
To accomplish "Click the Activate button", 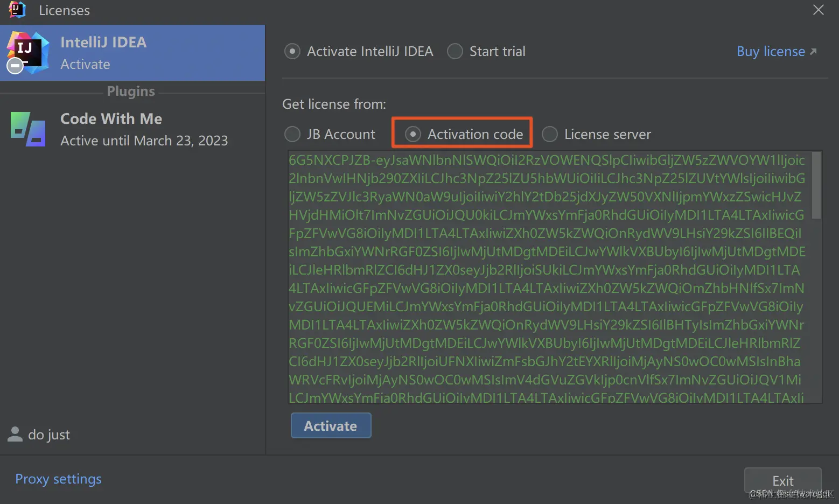I will 331,425.
